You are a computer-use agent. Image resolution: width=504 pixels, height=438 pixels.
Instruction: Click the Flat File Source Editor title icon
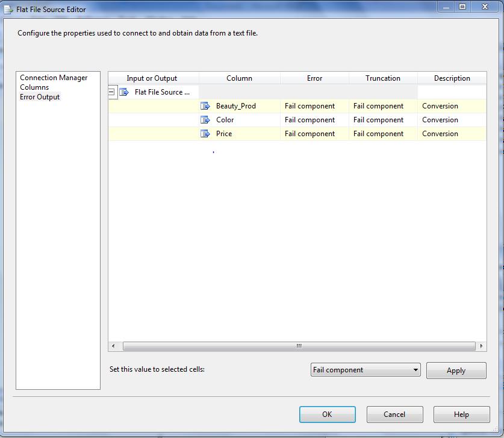8,10
